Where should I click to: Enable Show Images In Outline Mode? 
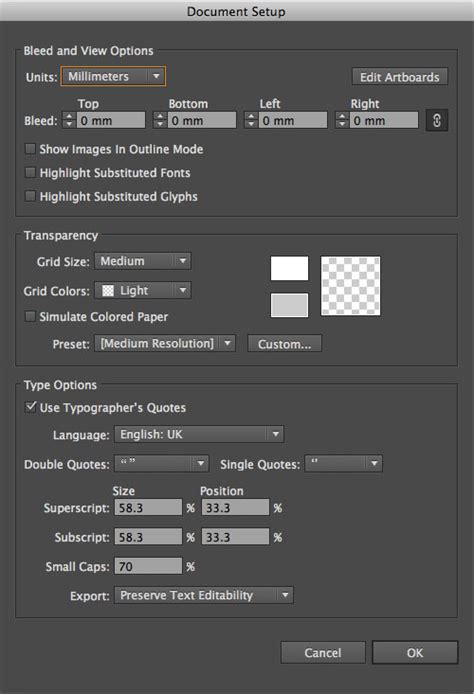click(30, 149)
